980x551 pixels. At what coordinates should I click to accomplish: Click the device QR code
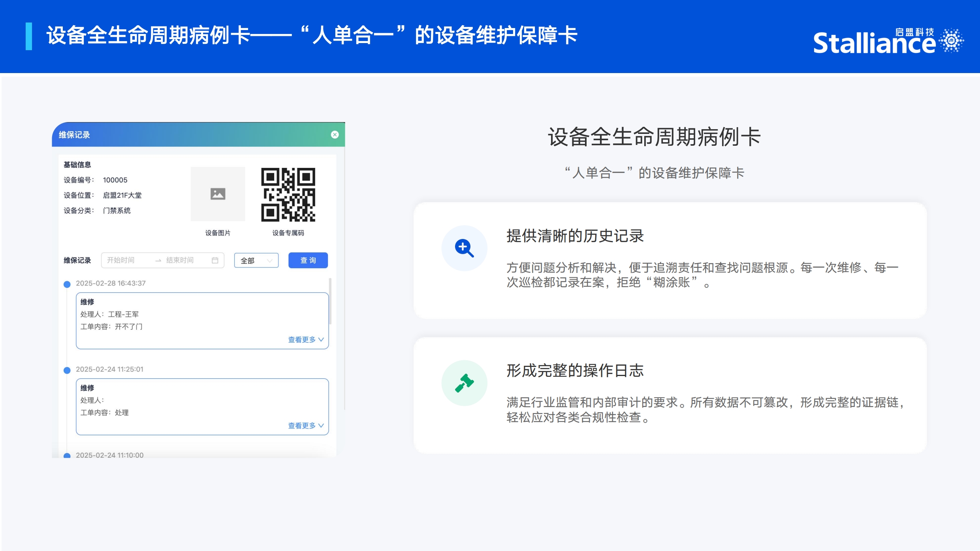(x=288, y=195)
